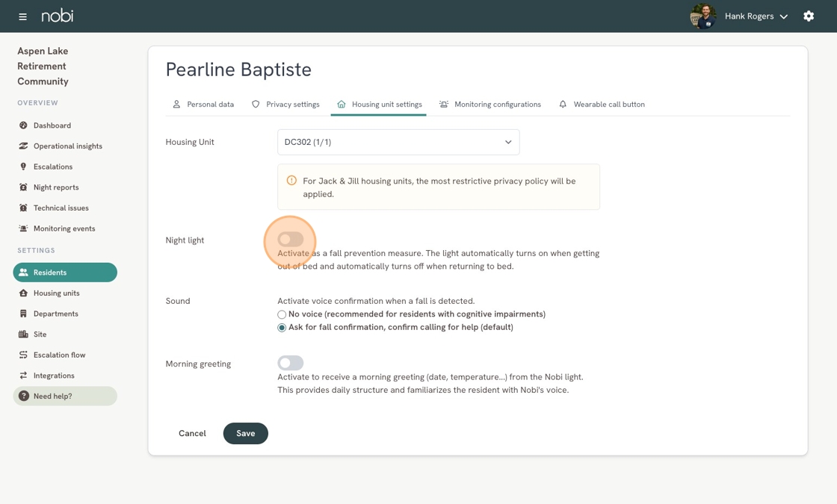Enable the Night light toggle
The image size is (837, 504).
tap(291, 240)
